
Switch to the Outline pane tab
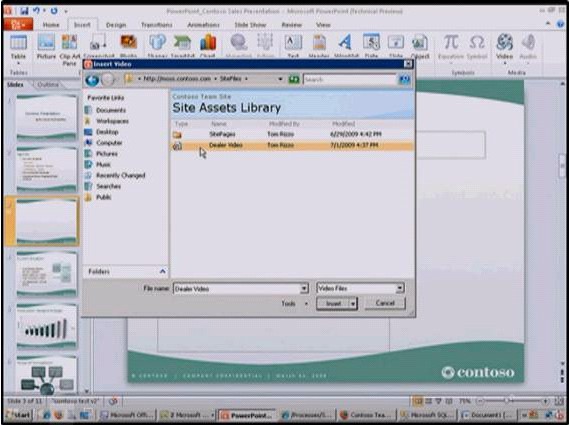(48, 84)
